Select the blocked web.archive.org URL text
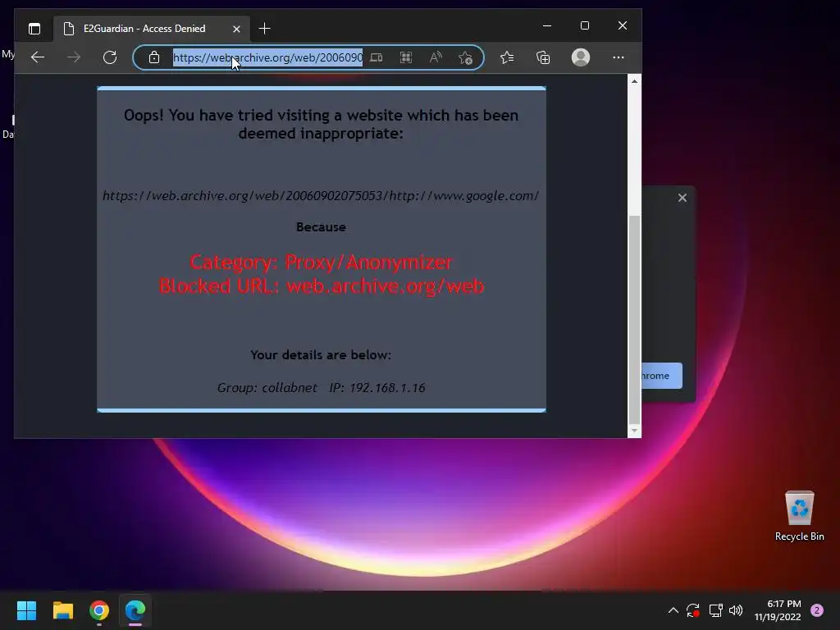 (321, 196)
